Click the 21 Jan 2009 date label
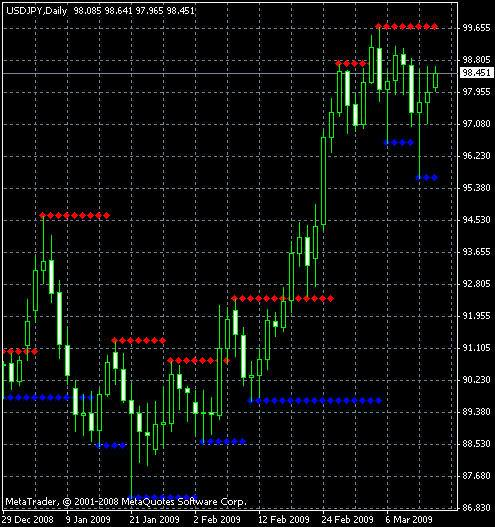Viewport: 495px width, 527px height. (155, 520)
